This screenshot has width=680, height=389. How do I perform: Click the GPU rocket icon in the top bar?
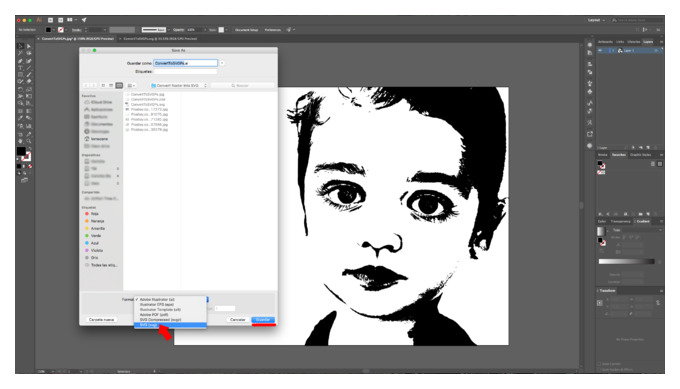pos(84,20)
